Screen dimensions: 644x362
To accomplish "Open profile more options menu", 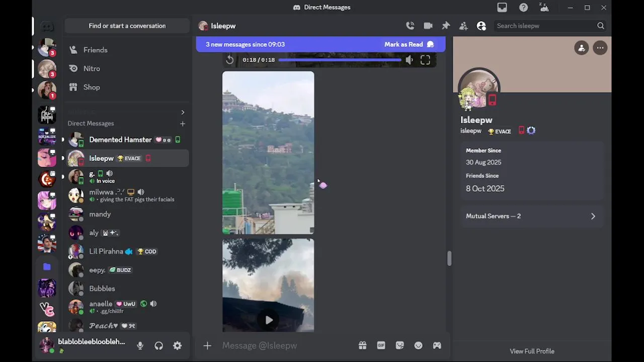I will tap(600, 48).
